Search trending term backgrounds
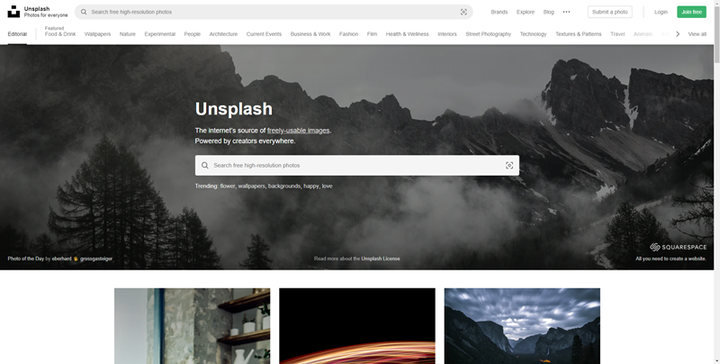 [x=284, y=186]
